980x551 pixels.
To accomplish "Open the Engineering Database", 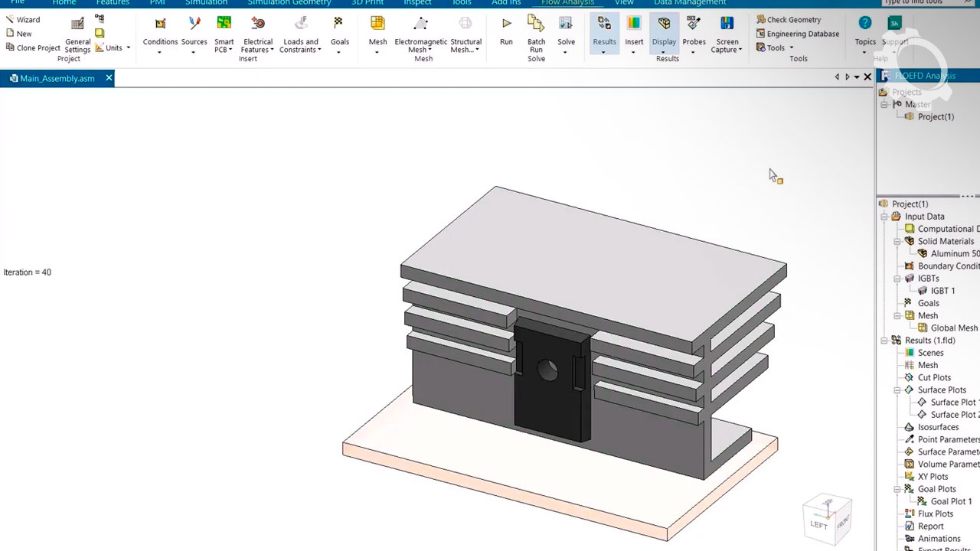I will pos(797,34).
